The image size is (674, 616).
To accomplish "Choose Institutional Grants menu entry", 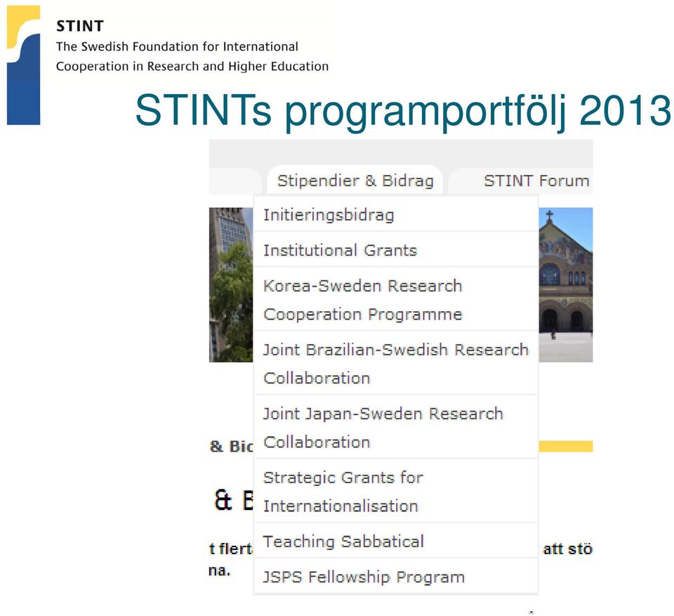I will point(396,250).
